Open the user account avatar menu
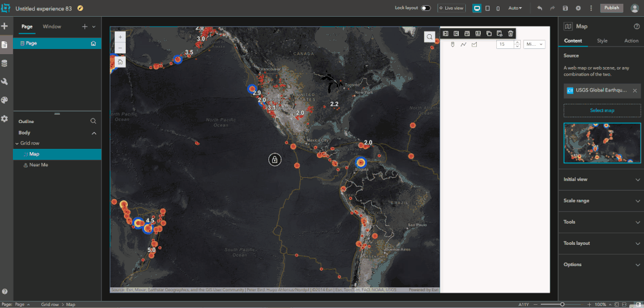644x308 pixels. (634, 8)
